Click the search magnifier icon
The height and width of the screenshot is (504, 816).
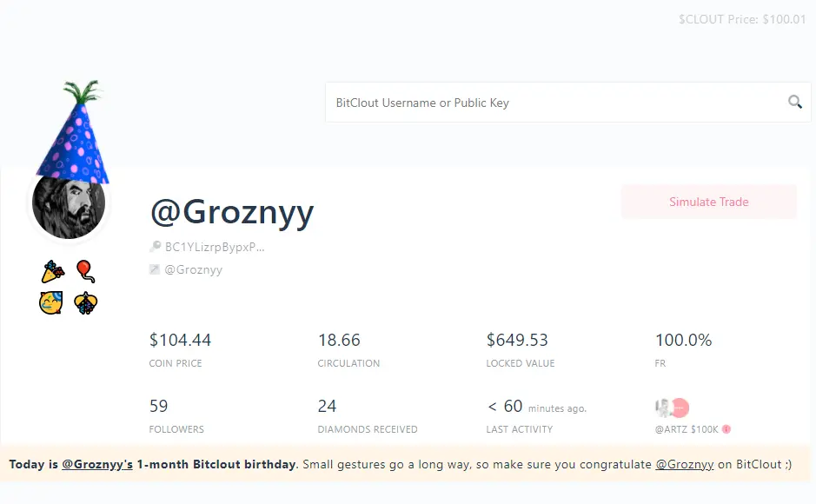(794, 103)
